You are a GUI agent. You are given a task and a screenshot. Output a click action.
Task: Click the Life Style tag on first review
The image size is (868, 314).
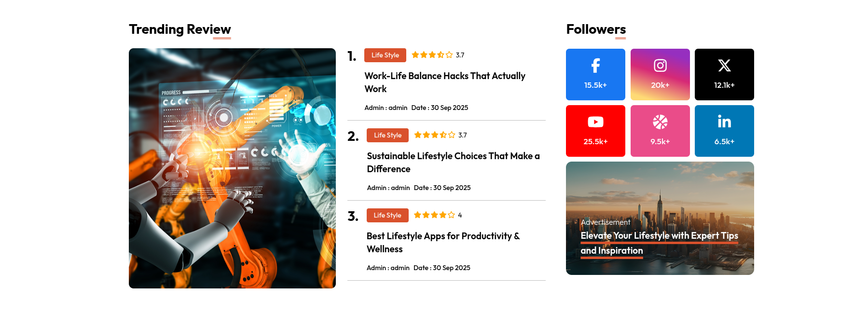385,55
